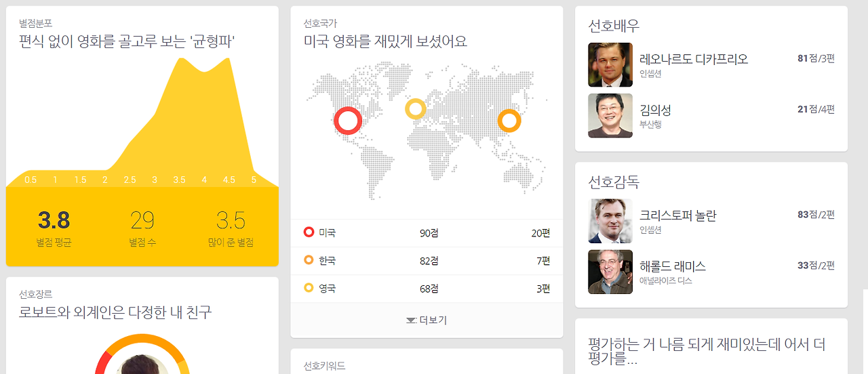Click the 82점 score for 한국
868x374 pixels.
pyautogui.click(x=429, y=261)
